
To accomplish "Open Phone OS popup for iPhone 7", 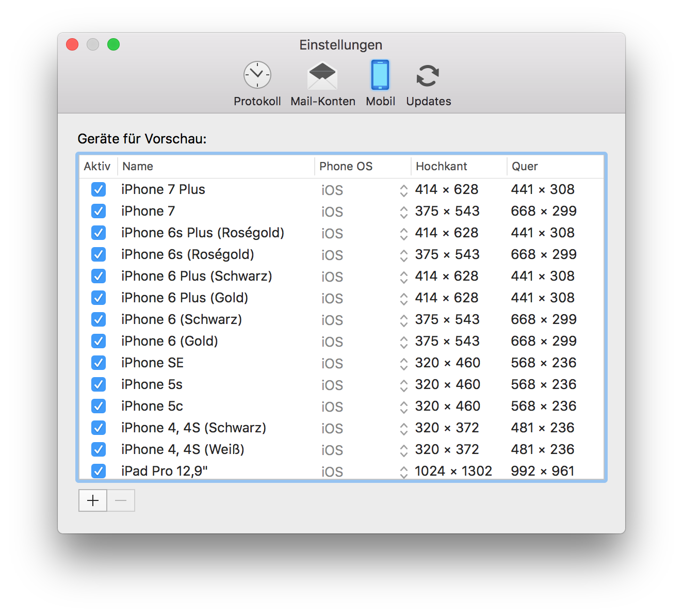I will pos(364,212).
